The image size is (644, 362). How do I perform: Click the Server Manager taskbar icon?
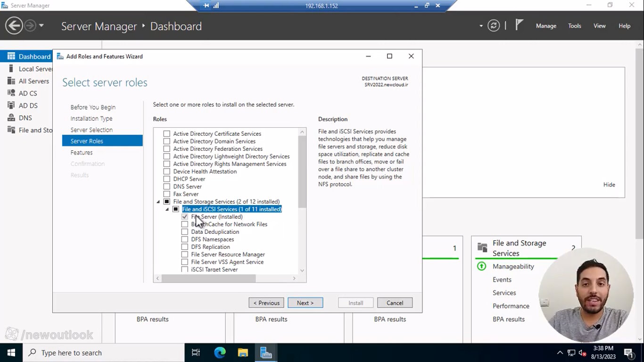(x=266, y=353)
